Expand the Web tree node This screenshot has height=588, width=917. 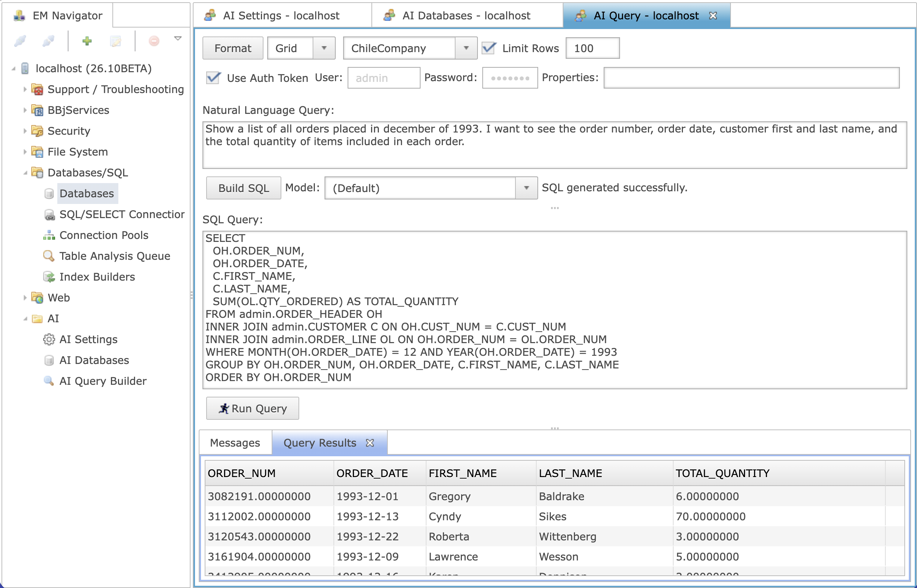pyautogui.click(x=25, y=297)
